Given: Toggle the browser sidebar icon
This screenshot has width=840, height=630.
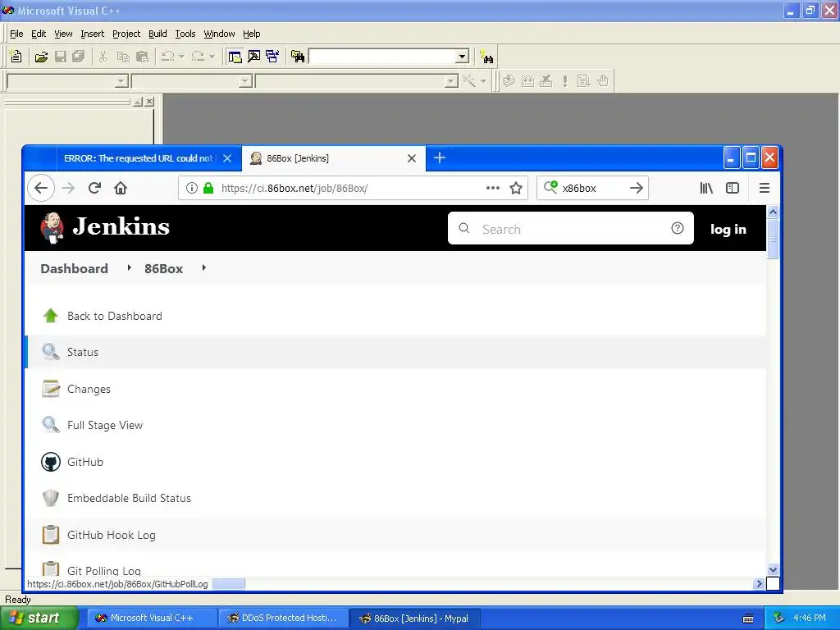Looking at the screenshot, I should 733,188.
